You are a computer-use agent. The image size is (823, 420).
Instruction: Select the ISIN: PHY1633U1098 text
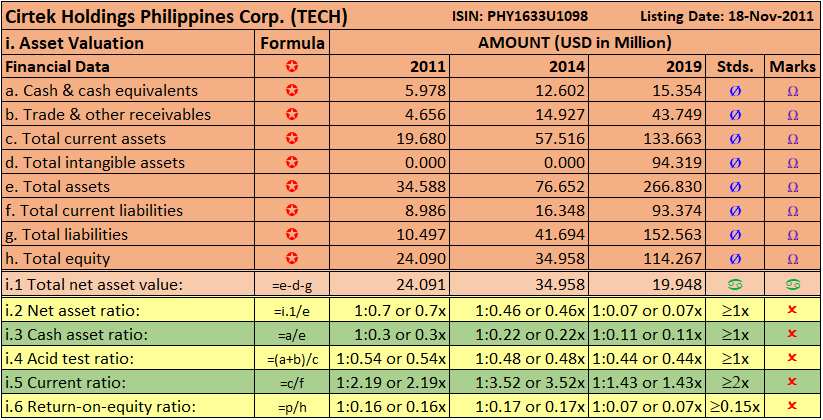520,16
